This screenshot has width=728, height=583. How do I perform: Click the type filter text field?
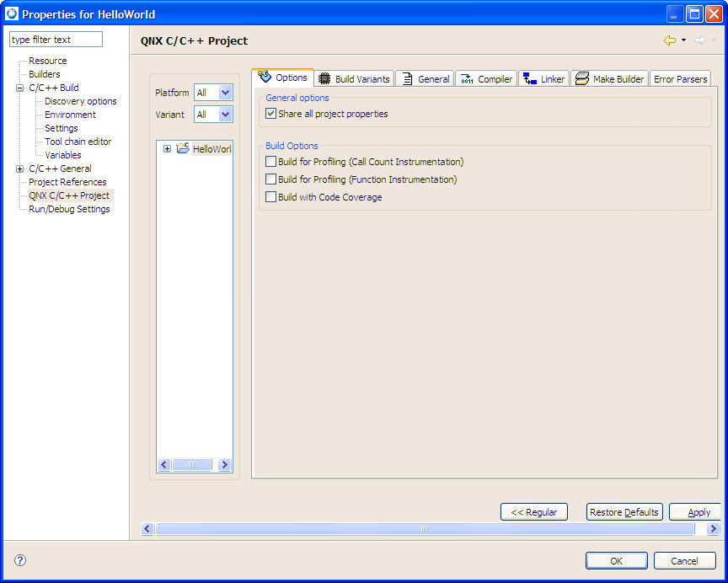point(55,39)
